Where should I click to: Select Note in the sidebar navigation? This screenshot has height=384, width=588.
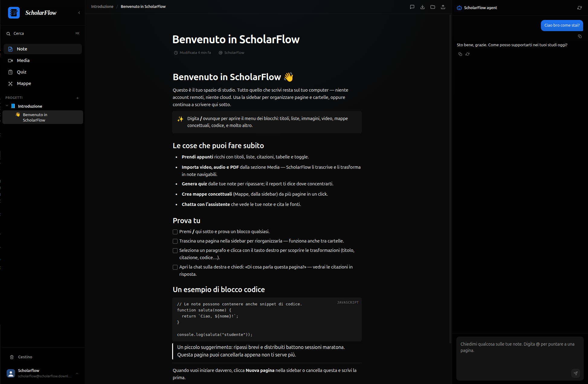point(22,49)
